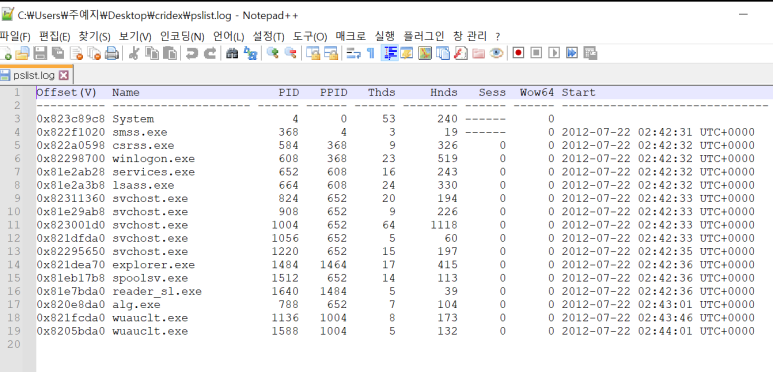
Task: Toggle the indent guide toolbar button
Action: click(389, 53)
